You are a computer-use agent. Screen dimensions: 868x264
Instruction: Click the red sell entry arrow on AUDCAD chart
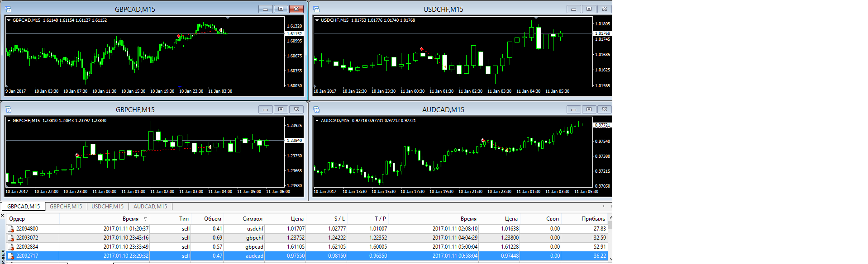tap(483, 140)
